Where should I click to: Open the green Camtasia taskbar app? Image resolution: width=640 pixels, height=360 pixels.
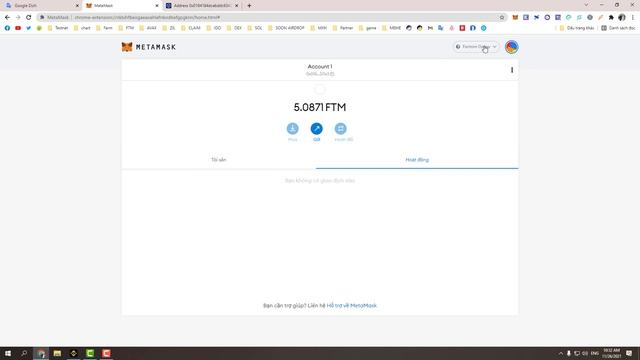tap(90, 353)
